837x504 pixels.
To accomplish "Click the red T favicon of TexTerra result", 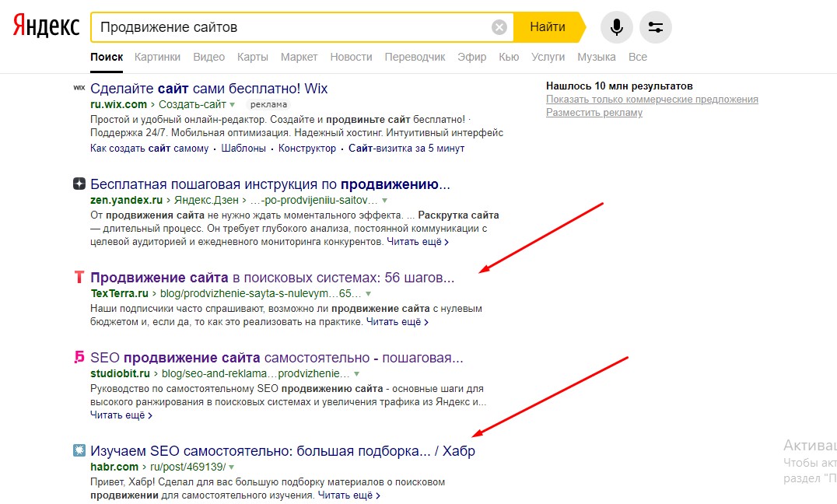I will [x=79, y=277].
